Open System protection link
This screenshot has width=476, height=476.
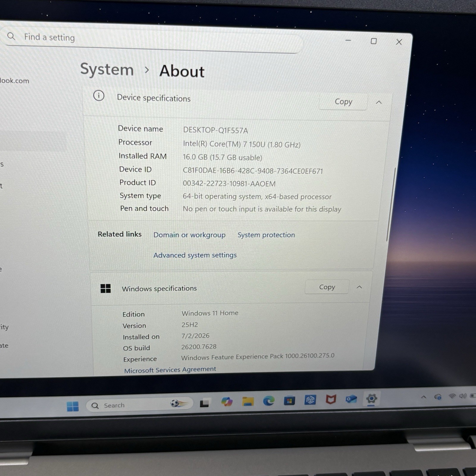point(266,235)
